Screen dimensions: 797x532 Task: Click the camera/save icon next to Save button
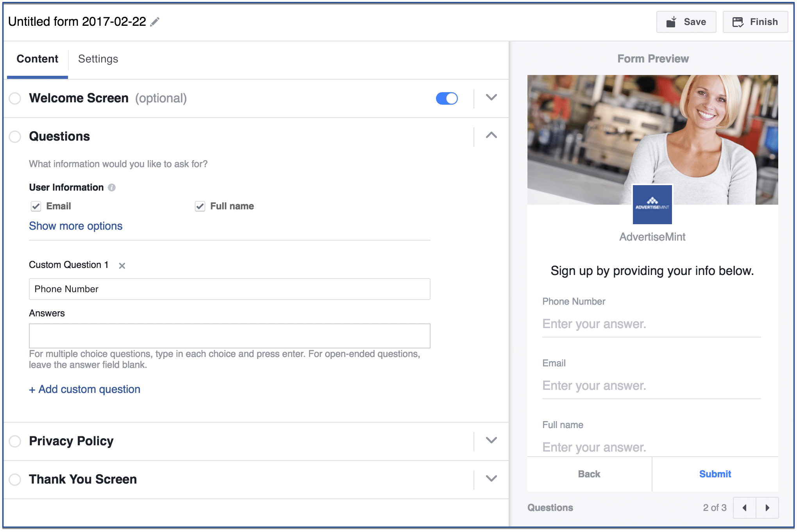(674, 22)
